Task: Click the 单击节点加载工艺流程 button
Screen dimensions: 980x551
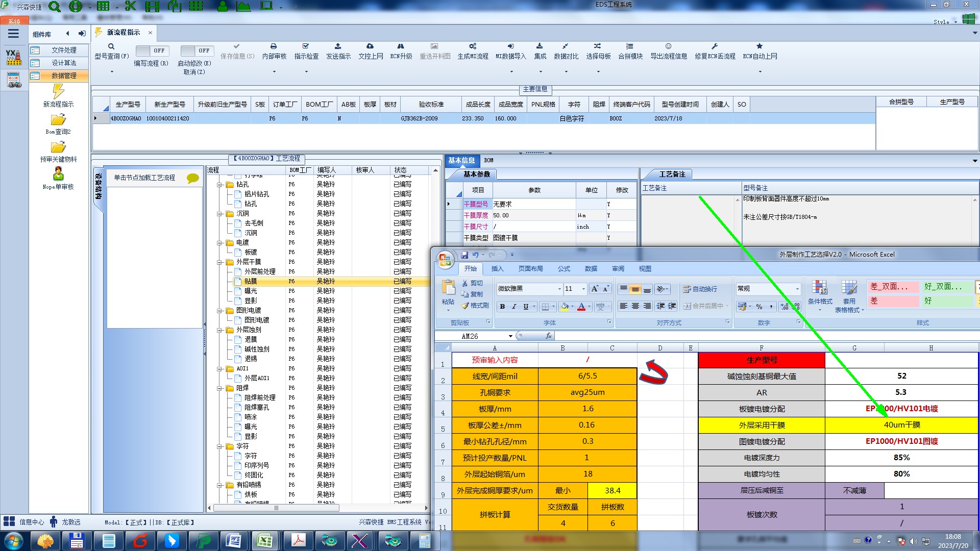Action: pos(144,178)
